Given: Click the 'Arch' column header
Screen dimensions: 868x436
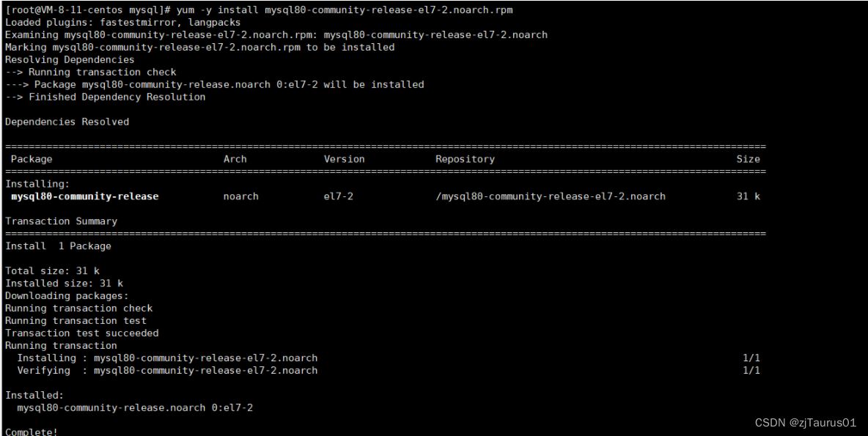Looking at the screenshot, I should coord(235,159).
